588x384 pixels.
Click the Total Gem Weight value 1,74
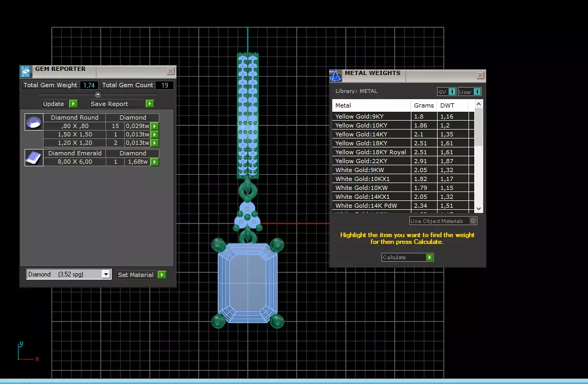[x=89, y=85]
